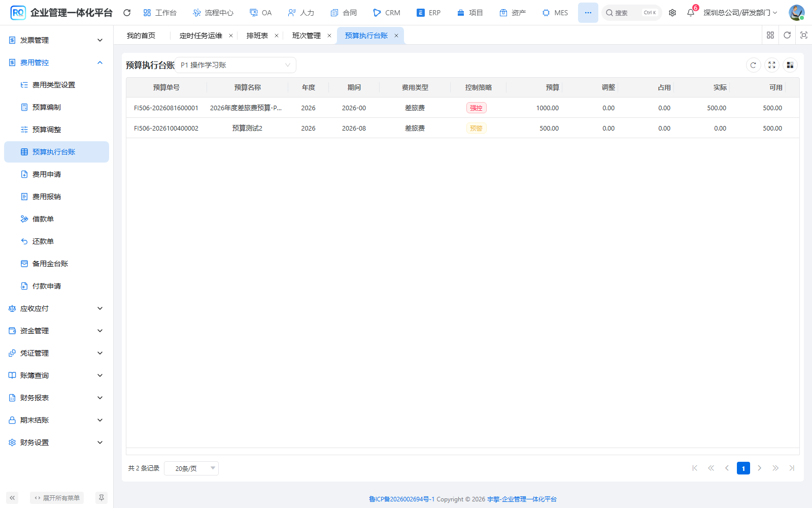Screen dimensions: 812x508
Task: Open 预算编制 in the sidebar
Action: [56, 107]
